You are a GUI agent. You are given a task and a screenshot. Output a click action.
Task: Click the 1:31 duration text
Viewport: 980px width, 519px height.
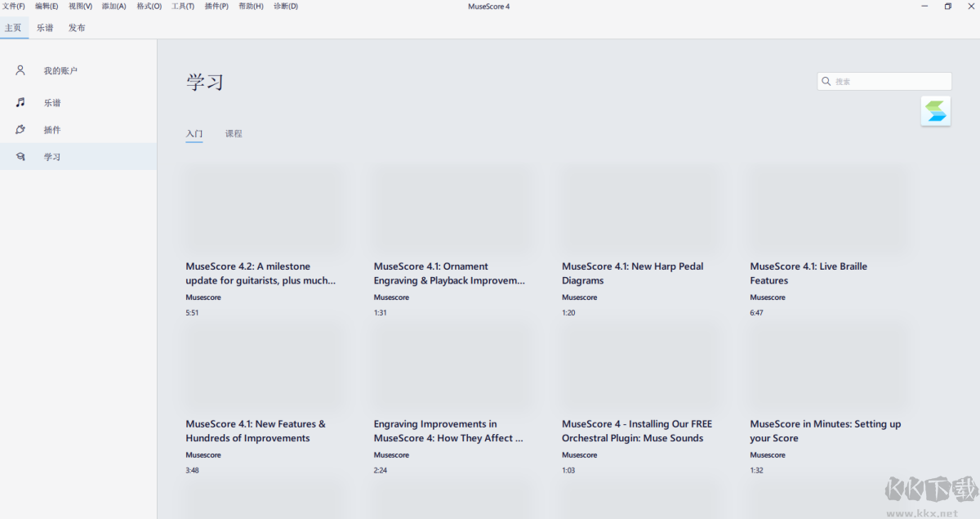coord(381,313)
